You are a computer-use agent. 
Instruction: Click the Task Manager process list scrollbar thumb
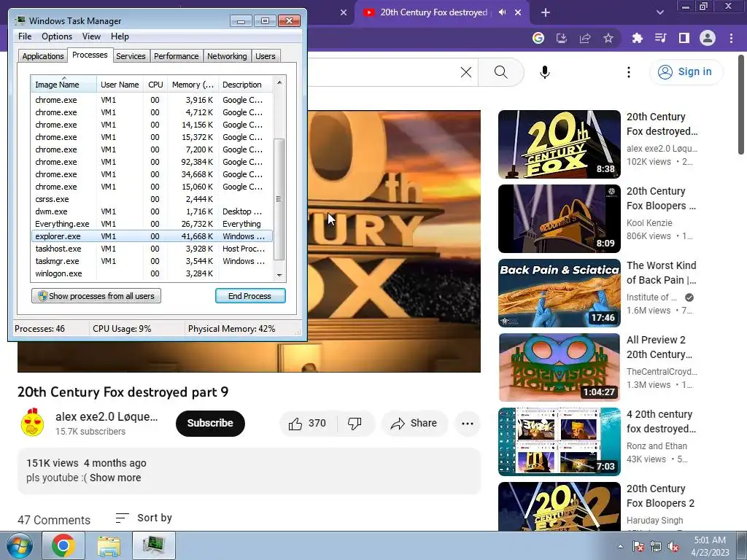(279, 199)
